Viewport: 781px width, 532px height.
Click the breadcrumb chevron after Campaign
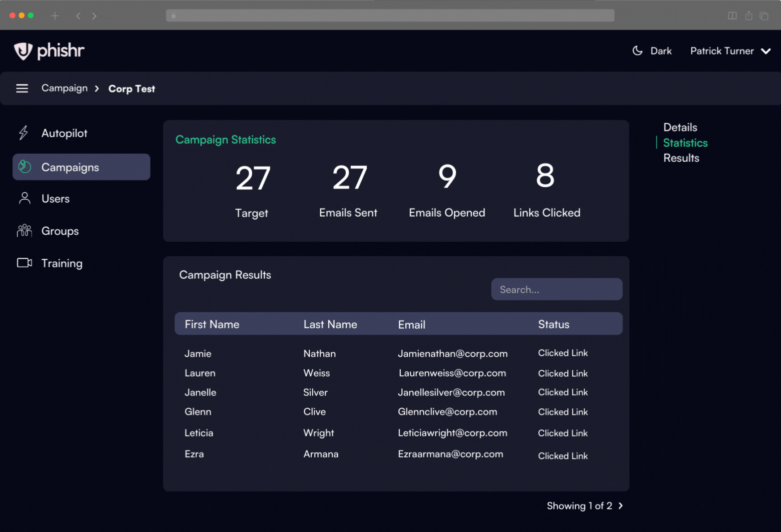(x=97, y=89)
